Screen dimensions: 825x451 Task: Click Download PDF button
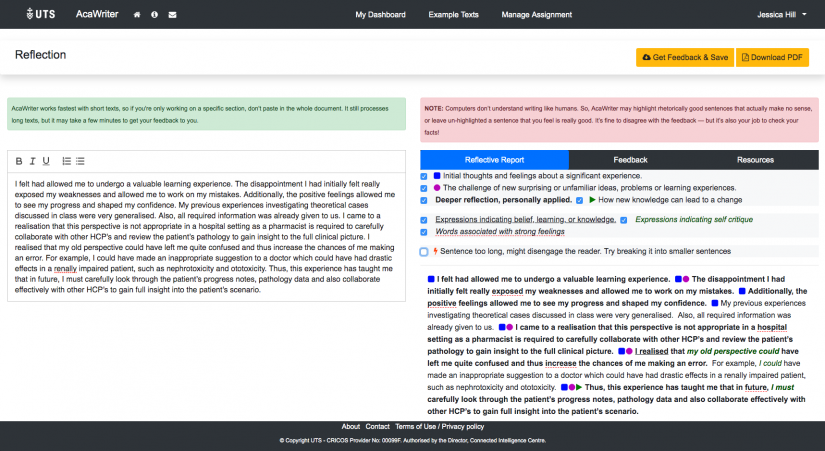coord(772,57)
